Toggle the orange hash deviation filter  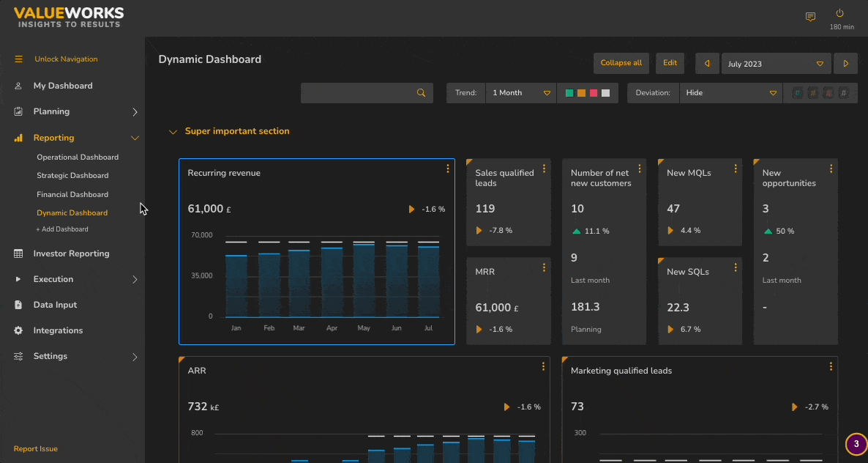coord(812,93)
